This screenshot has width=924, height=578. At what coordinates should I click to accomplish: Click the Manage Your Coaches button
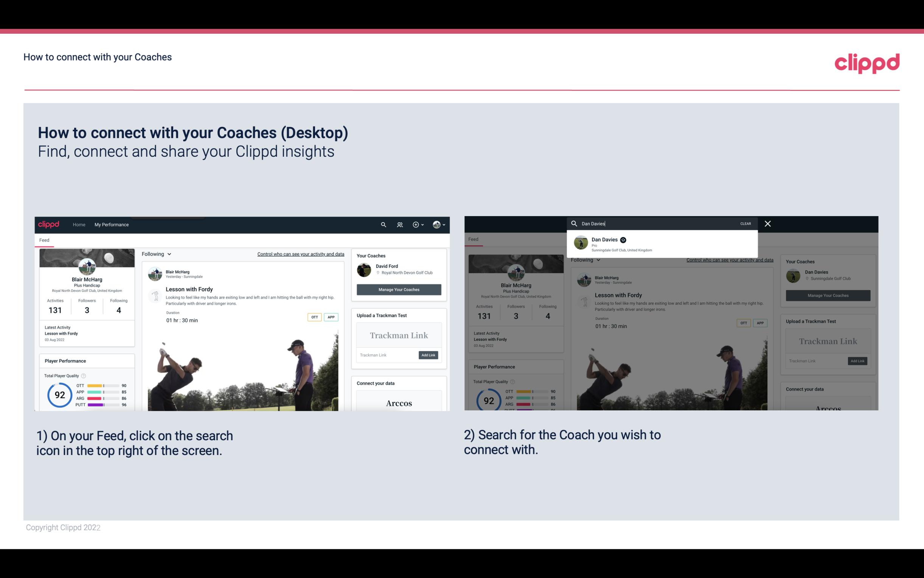[399, 289]
